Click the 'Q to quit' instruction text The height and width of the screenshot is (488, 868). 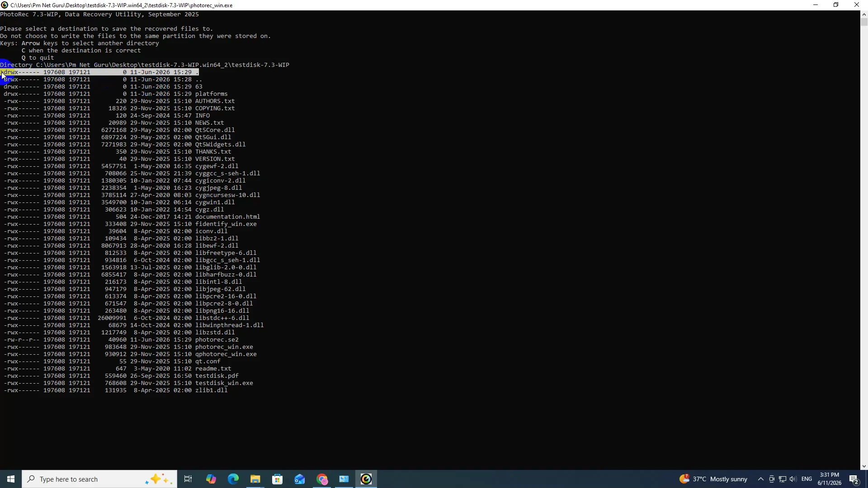(38, 58)
